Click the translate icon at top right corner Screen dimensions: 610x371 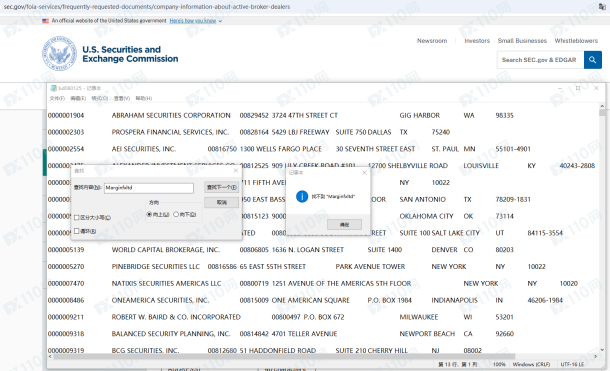(x=602, y=7)
